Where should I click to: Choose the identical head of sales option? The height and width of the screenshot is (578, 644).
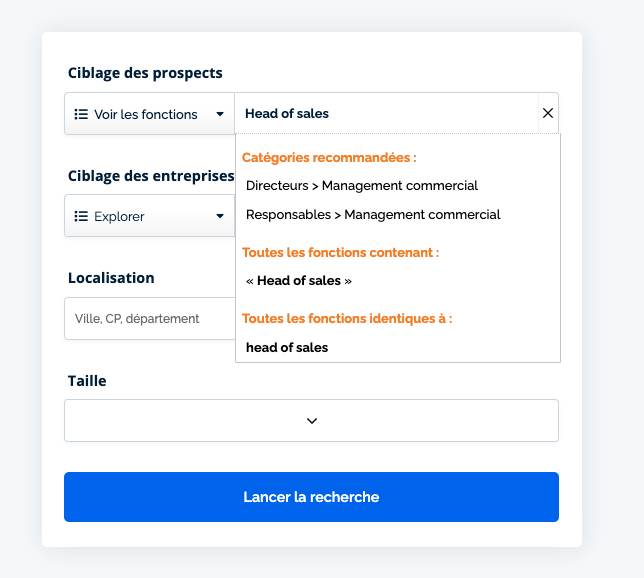click(287, 348)
